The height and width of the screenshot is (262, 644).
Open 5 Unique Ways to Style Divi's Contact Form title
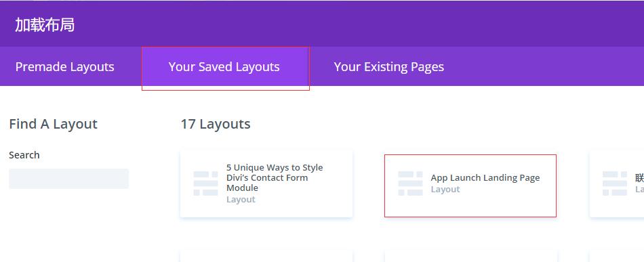tap(275, 177)
